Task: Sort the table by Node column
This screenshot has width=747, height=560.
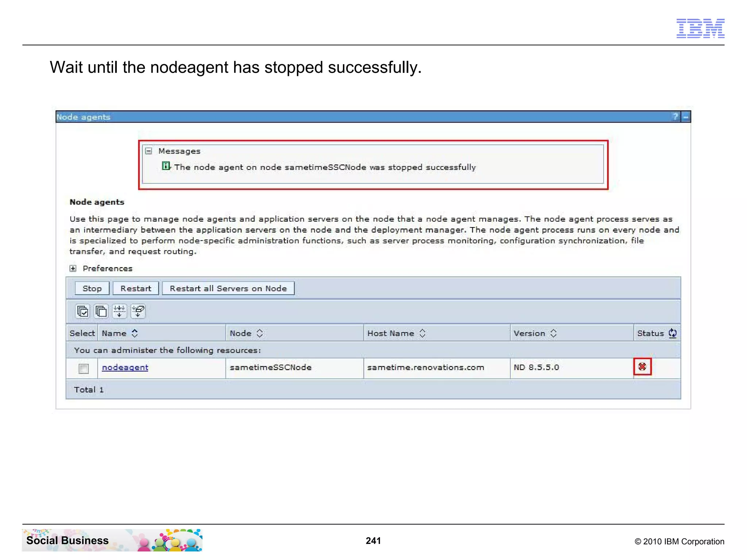Action: point(260,333)
